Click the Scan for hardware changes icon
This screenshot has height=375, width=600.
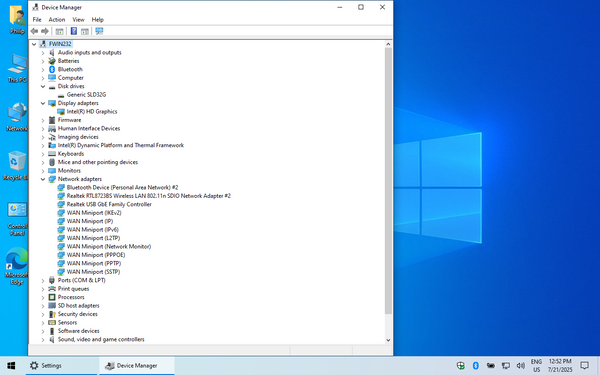[x=99, y=31]
